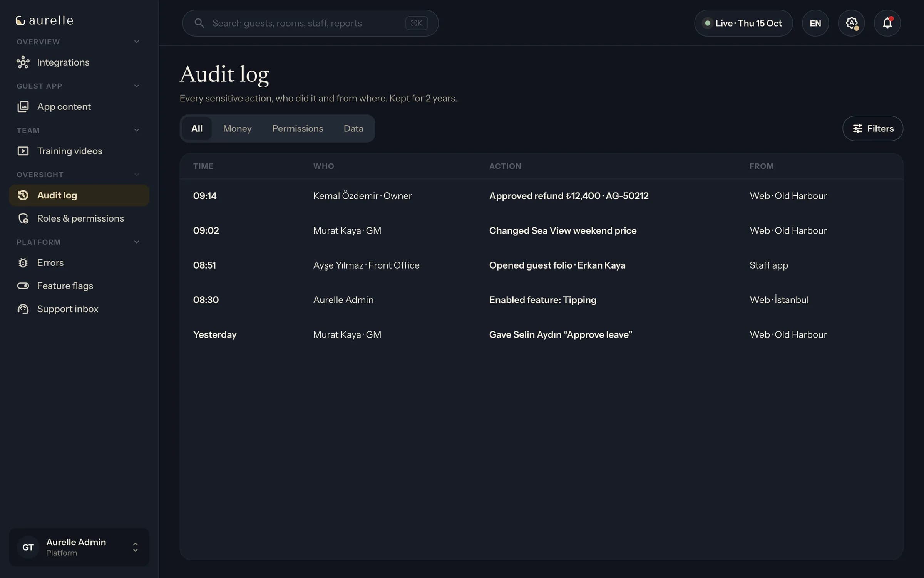Collapse the Oversight section
Screen dimensions: 924x578
click(137, 175)
